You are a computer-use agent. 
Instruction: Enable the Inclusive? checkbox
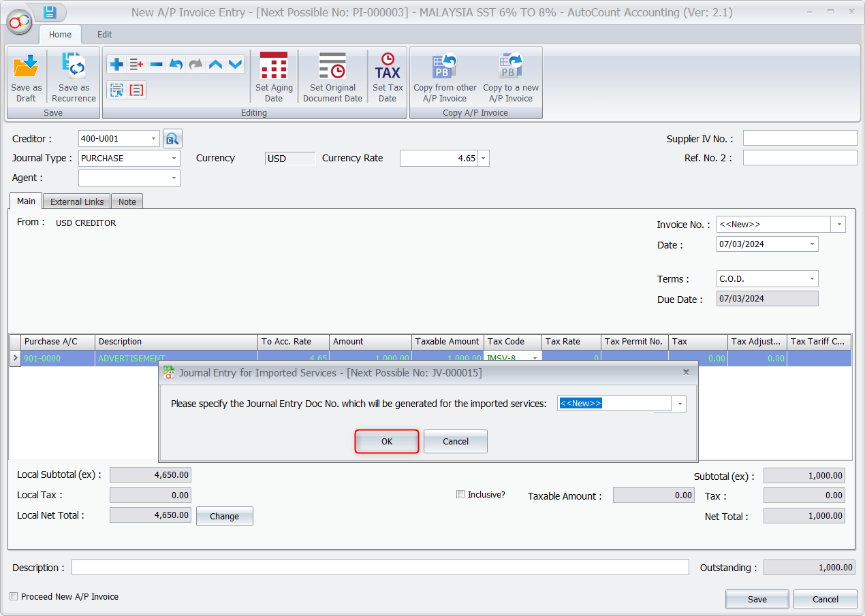(460, 494)
